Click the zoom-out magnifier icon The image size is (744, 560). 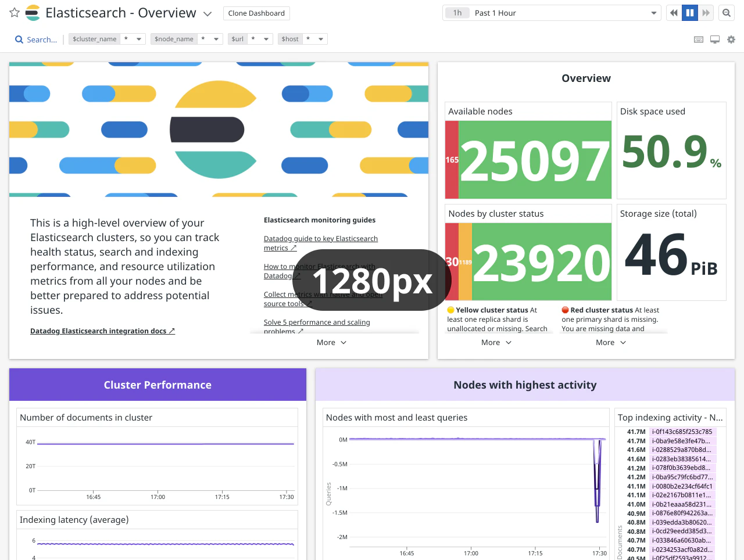(727, 13)
